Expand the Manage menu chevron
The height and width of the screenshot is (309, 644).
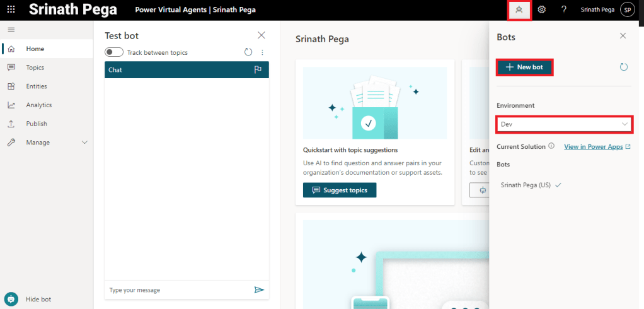[x=85, y=143]
